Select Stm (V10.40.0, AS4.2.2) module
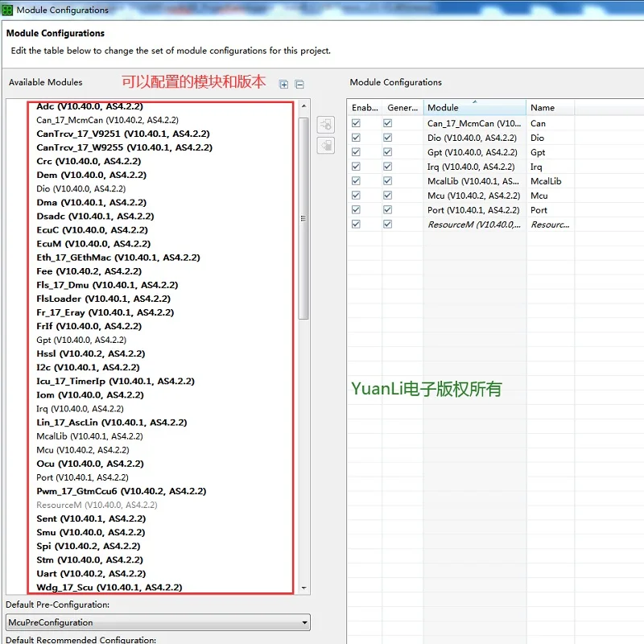Screen dimensions: 644x644 (89, 559)
